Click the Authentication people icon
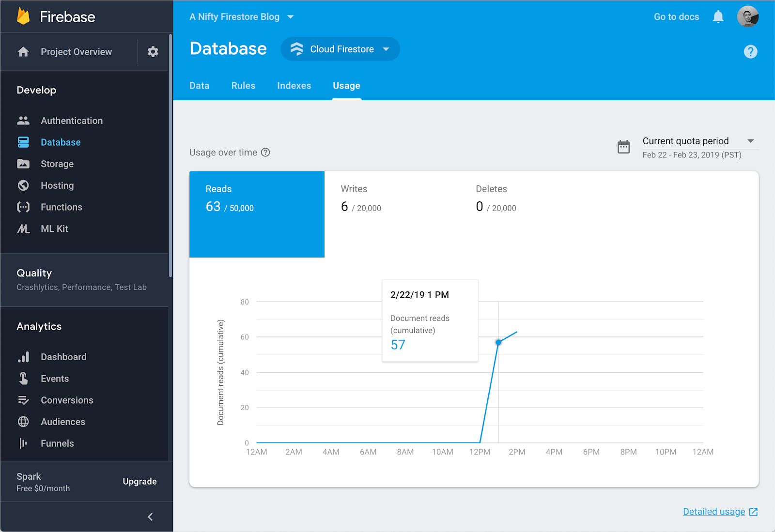The height and width of the screenshot is (532, 775). [23, 121]
